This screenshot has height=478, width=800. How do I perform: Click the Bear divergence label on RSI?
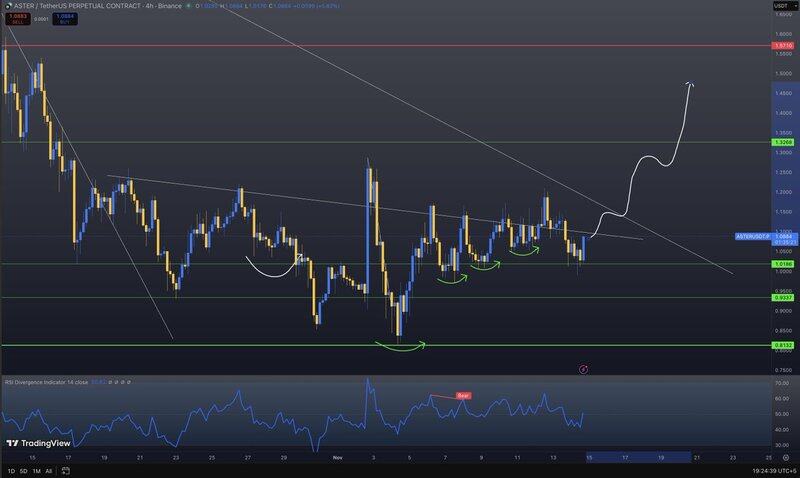[463, 395]
